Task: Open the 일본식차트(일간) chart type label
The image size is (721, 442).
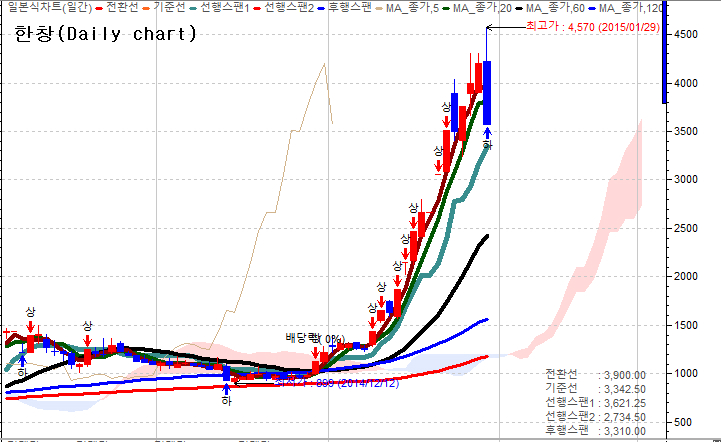Action: [48, 8]
